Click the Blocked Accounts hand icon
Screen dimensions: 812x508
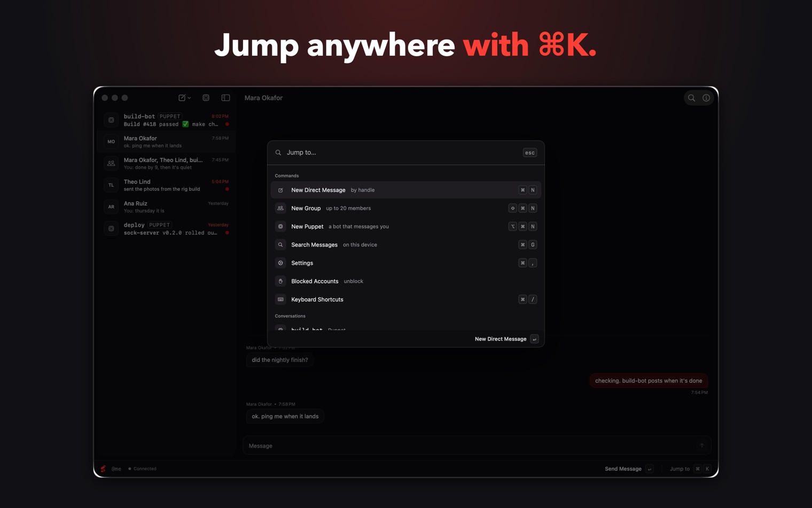tap(280, 281)
